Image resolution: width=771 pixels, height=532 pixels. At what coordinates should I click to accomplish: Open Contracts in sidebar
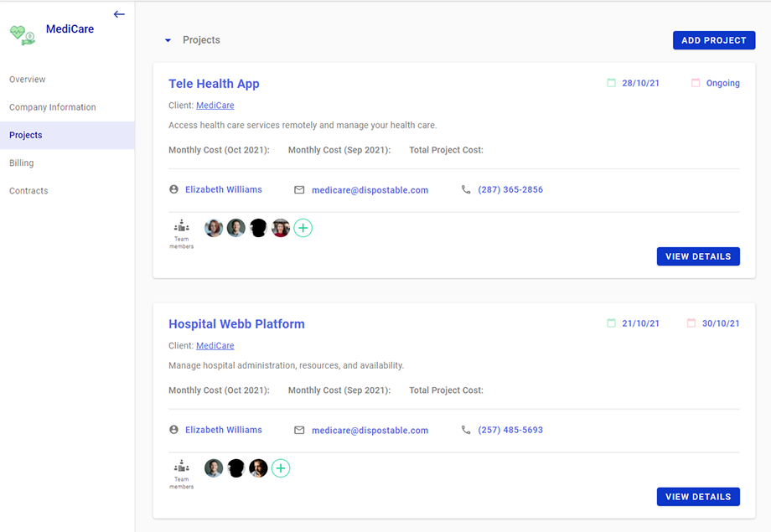28,191
